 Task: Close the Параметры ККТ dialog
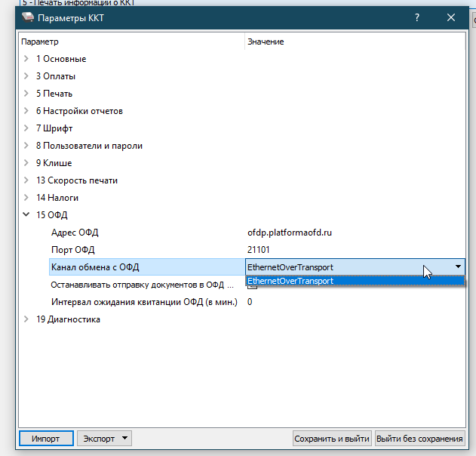point(451,17)
